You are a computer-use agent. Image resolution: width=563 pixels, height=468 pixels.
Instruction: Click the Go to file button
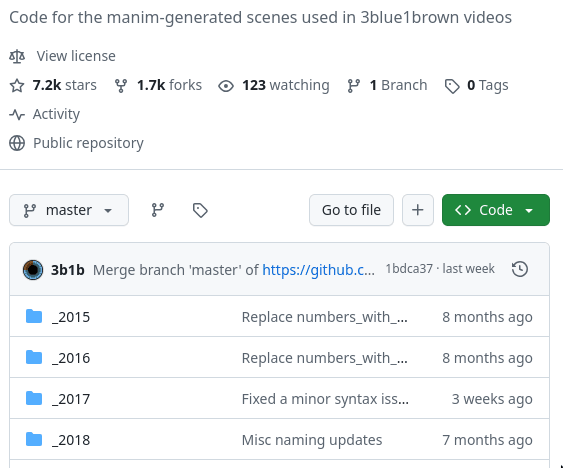click(351, 210)
